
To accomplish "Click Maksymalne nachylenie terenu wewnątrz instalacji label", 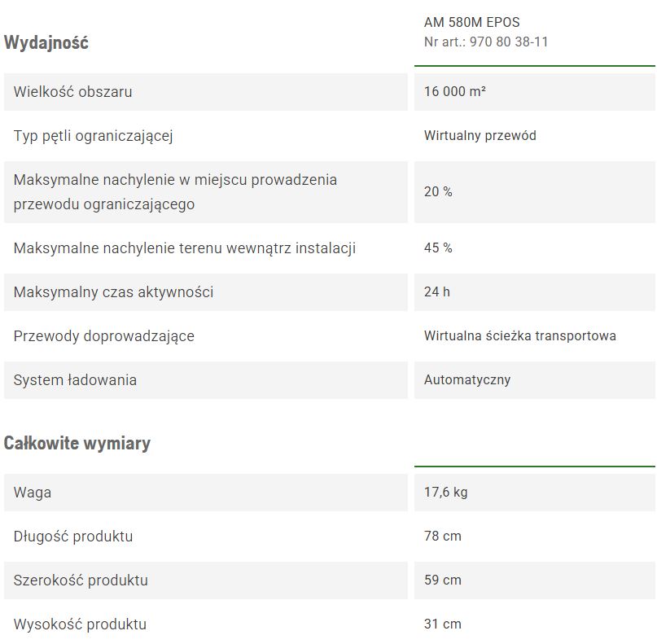I will tap(184, 248).
